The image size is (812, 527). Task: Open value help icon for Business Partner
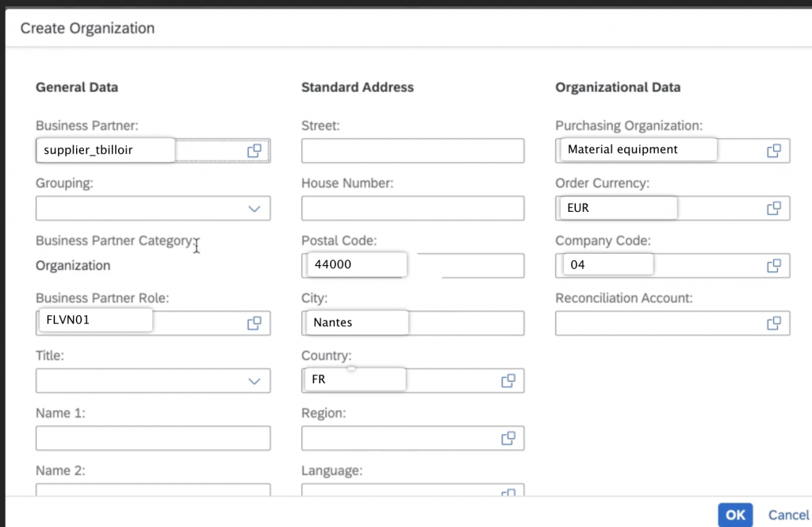pos(255,151)
